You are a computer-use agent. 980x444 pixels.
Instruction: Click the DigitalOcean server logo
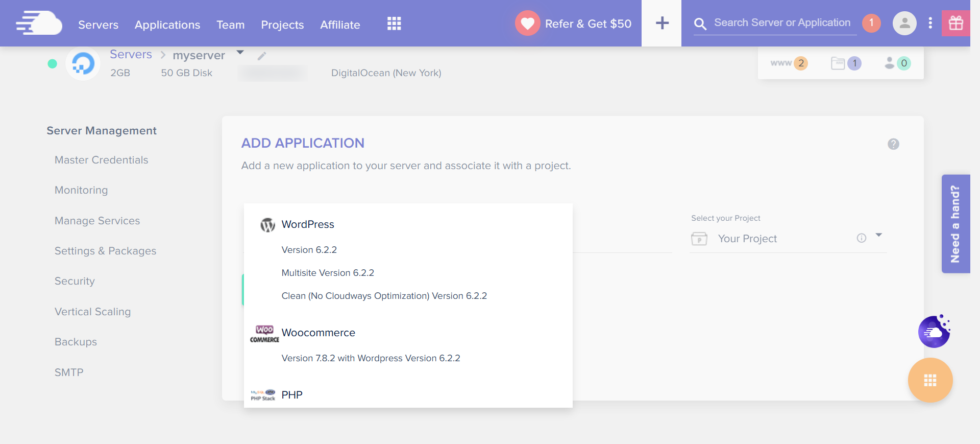click(x=83, y=64)
